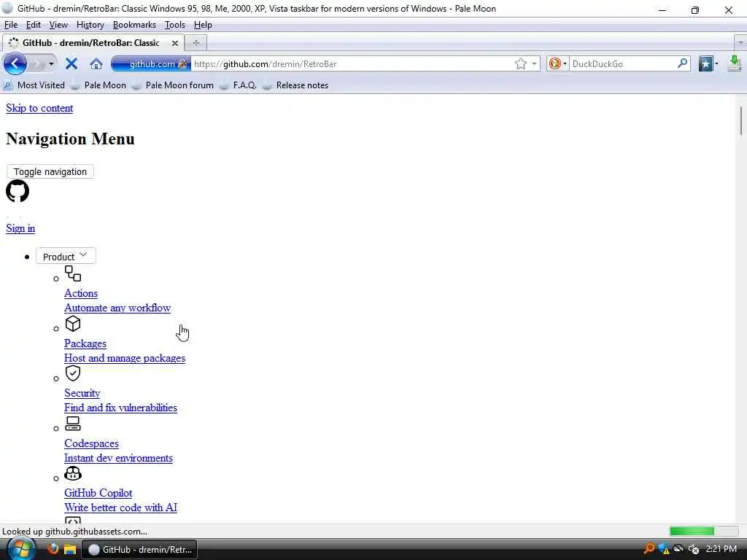Click the github.com site identity badge
The image size is (747, 560).
(x=151, y=63)
